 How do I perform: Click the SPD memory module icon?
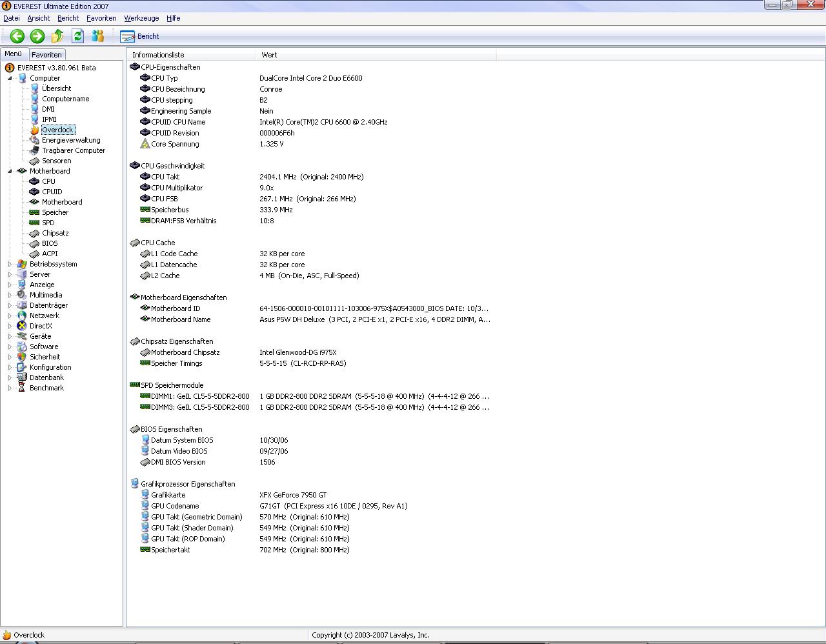click(34, 223)
